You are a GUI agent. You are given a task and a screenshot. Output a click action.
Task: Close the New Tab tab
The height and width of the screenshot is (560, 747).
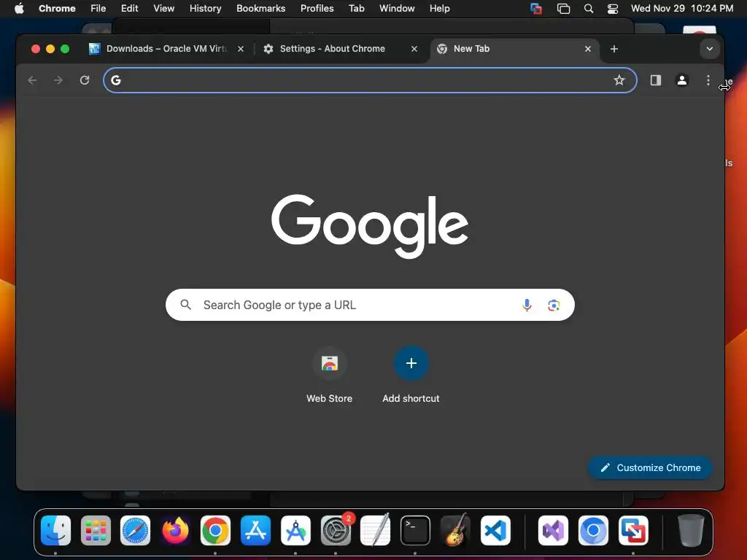coord(588,49)
